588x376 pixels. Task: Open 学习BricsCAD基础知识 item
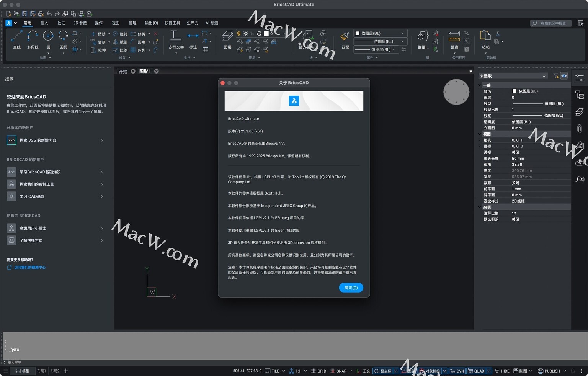55,172
